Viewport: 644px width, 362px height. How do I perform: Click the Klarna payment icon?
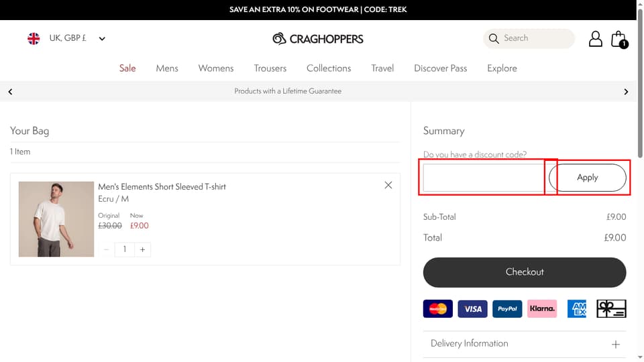tap(542, 308)
